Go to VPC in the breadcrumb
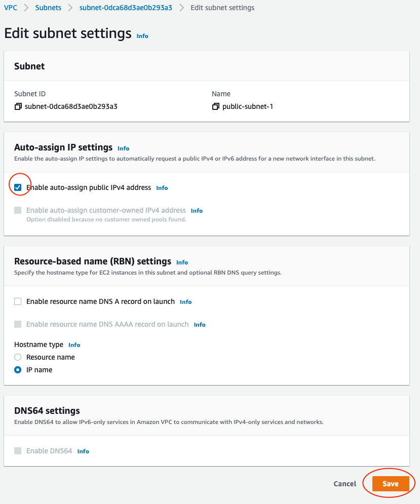The image size is (420, 504). coord(11,8)
